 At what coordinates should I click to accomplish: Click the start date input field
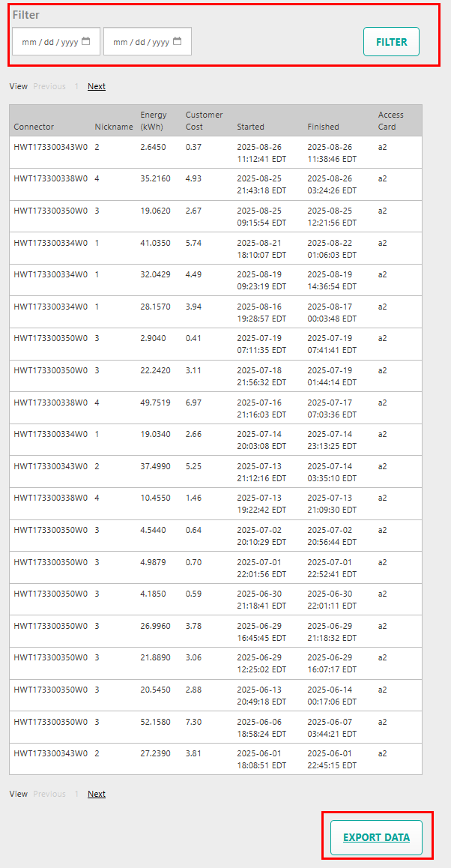coord(49,42)
